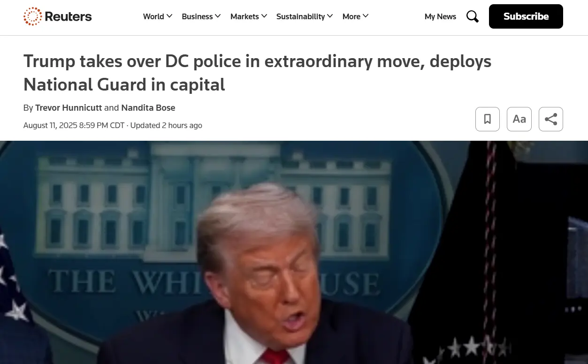Open author Trevor Hunnicutt's profile link

69,108
